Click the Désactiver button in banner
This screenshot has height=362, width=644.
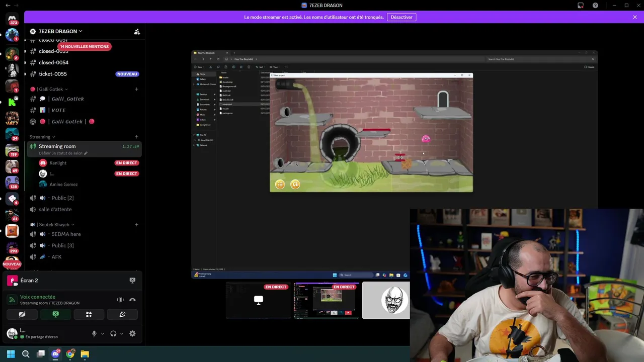[401, 17]
